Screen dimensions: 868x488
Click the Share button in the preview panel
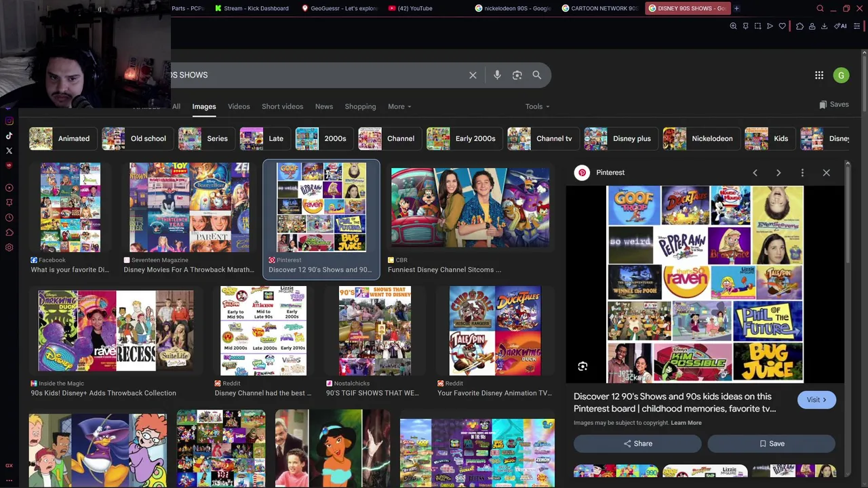tap(637, 444)
